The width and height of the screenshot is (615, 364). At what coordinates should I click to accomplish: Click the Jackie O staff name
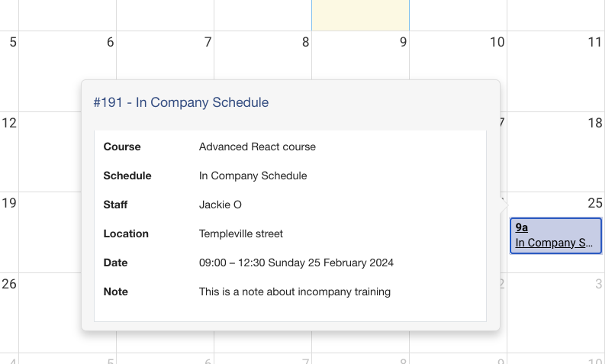pos(221,205)
